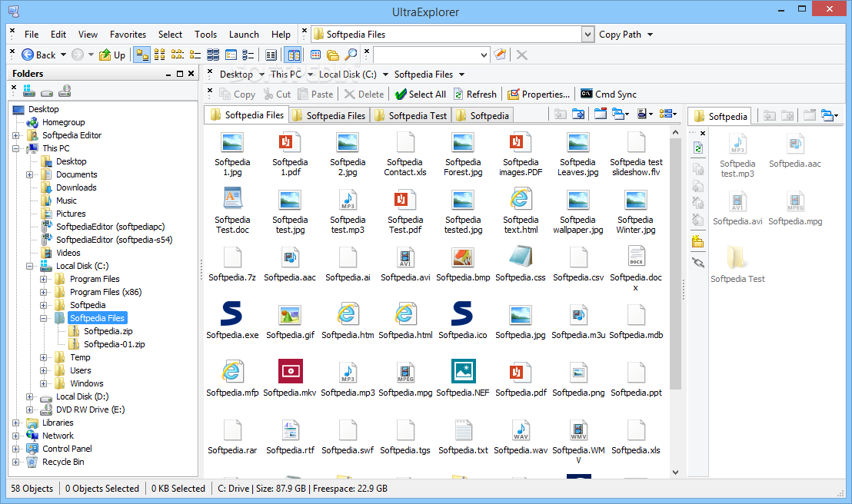Viewport: 852px width, 504px height.
Task: Switch to the Softpedia Test tab
Action: tap(411, 115)
